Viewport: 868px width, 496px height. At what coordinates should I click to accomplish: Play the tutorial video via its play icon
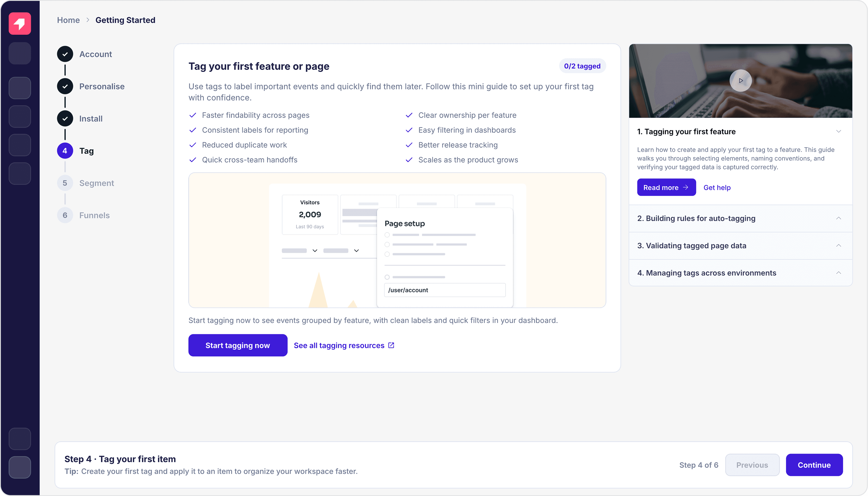(x=741, y=81)
